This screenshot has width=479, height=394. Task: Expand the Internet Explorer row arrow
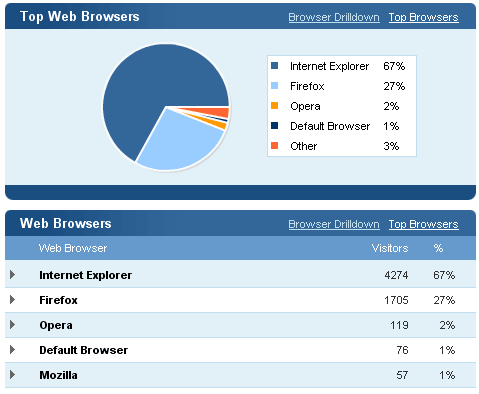[12, 275]
